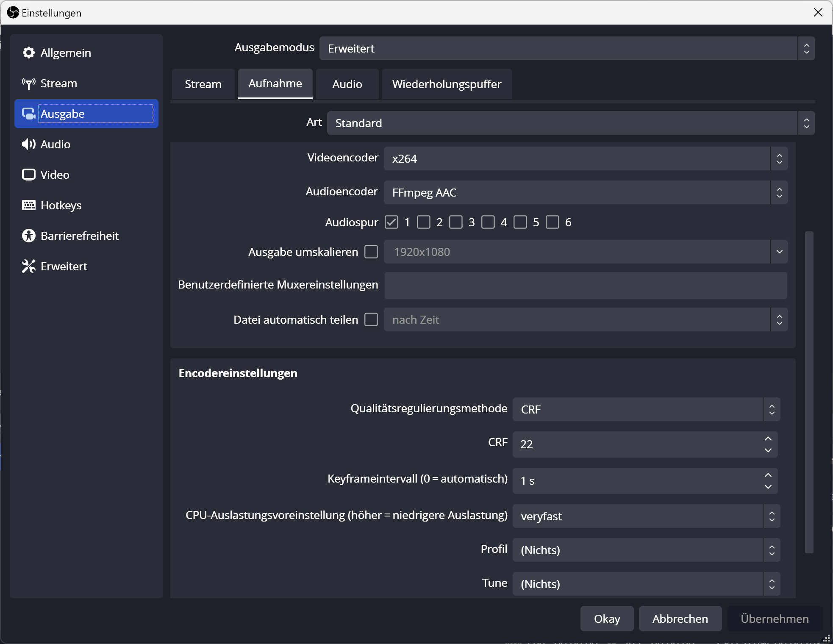This screenshot has width=833, height=644.
Task: Click the Video monitor icon
Action: [29, 175]
